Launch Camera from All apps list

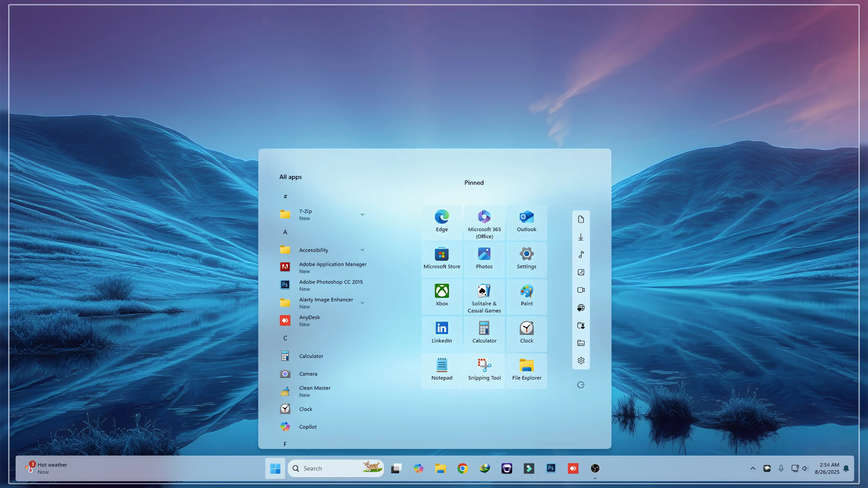[324, 374]
